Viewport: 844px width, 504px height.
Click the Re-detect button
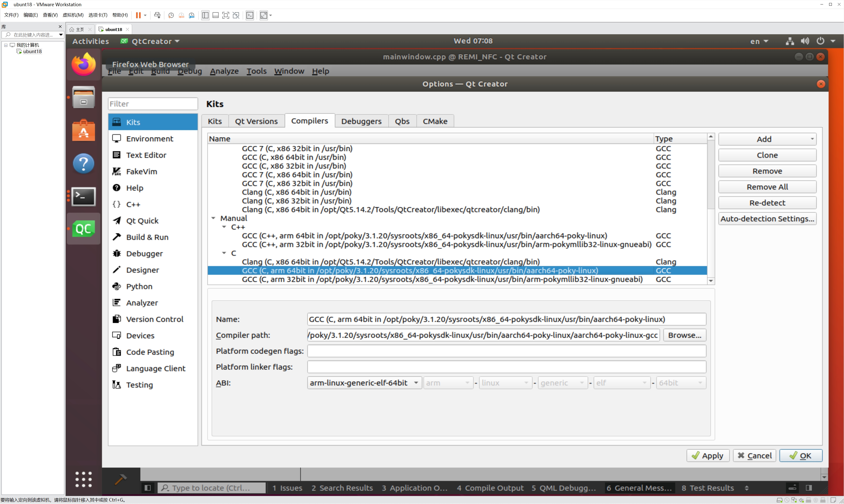click(767, 203)
